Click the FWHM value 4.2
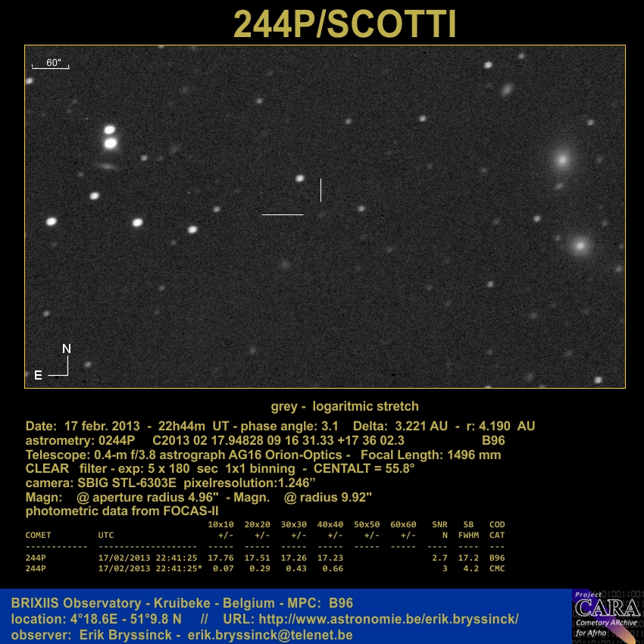Image resolution: width=644 pixels, height=644 pixels. (x=471, y=568)
